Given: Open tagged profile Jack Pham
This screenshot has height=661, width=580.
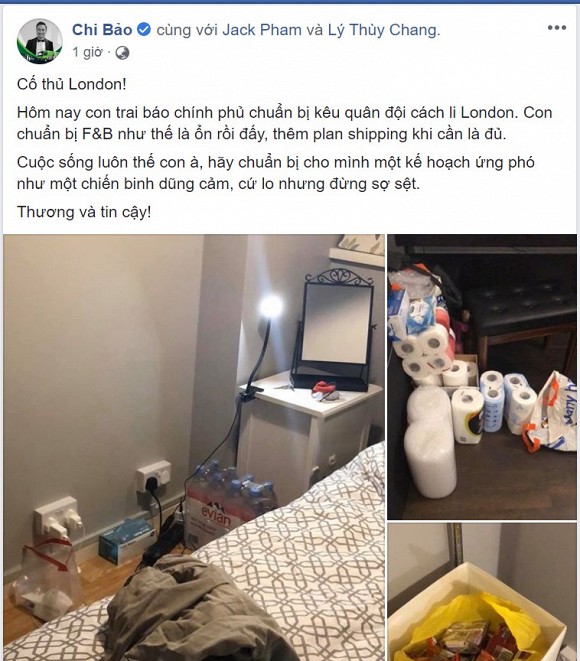Looking at the screenshot, I should (x=262, y=30).
